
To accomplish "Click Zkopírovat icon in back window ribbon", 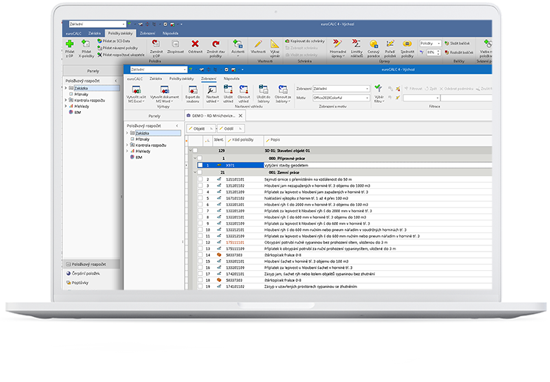I will [x=175, y=44].
